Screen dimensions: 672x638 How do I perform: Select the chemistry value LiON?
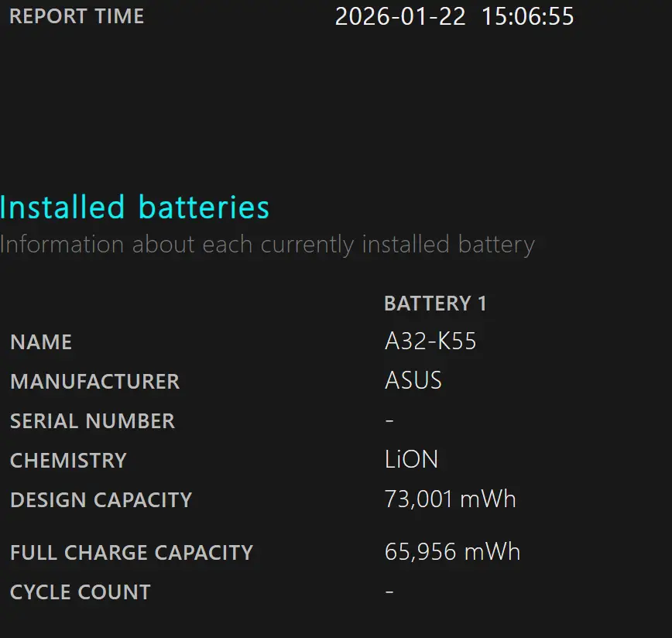(411, 460)
